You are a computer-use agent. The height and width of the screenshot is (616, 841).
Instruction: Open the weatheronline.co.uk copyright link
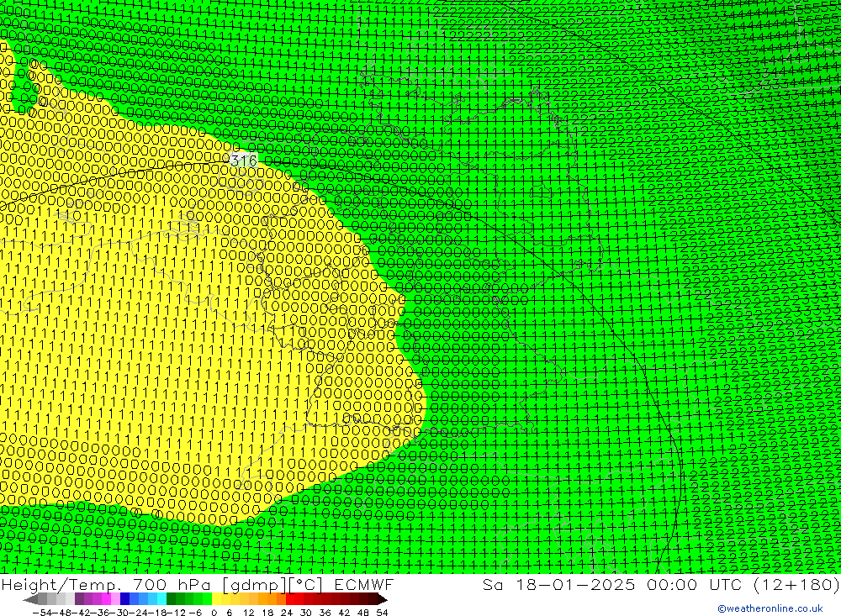(x=770, y=608)
